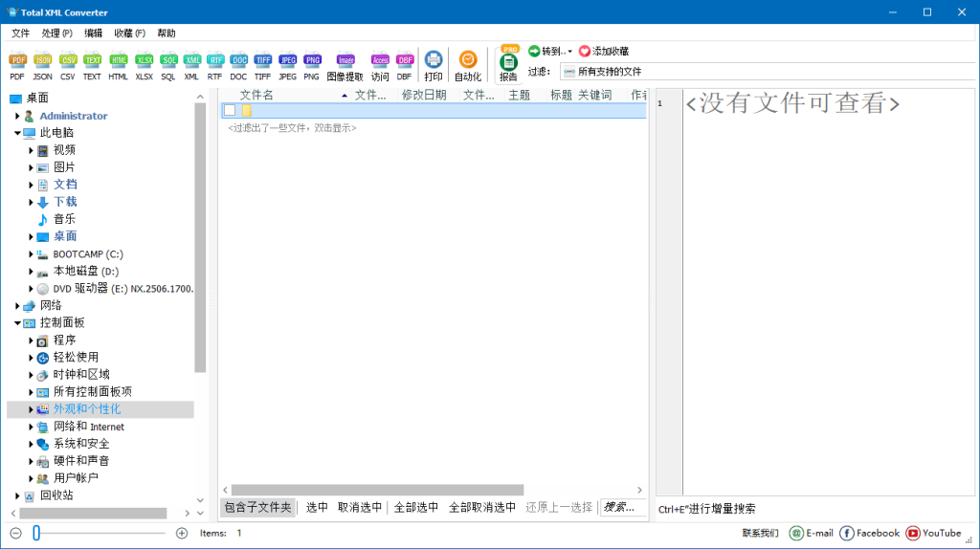Open the 自动化 automation tool
This screenshot has height=549, width=980.
(x=467, y=66)
